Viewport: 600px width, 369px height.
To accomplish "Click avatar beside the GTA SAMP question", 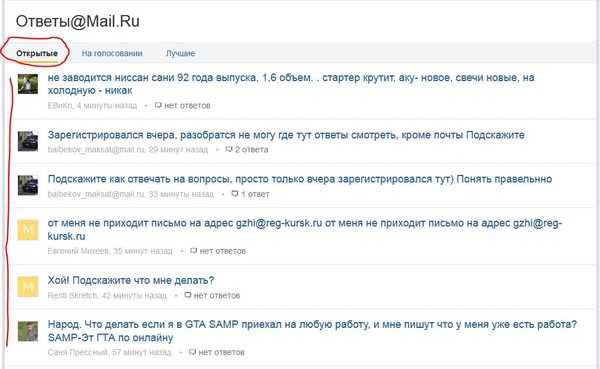I will (x=28, y=331).
